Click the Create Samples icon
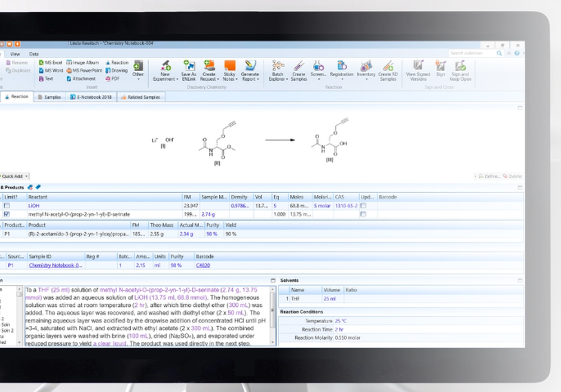 click(x=299, y=68)
